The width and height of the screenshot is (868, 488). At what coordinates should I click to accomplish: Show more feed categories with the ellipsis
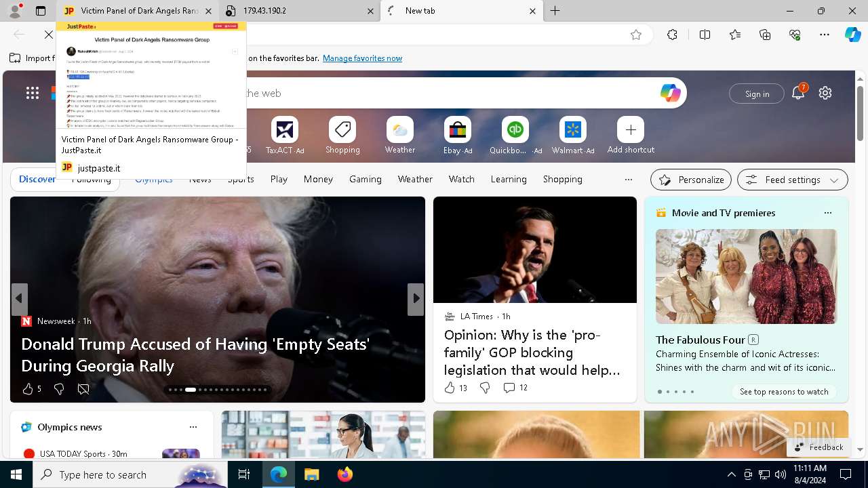coord(629,180)
